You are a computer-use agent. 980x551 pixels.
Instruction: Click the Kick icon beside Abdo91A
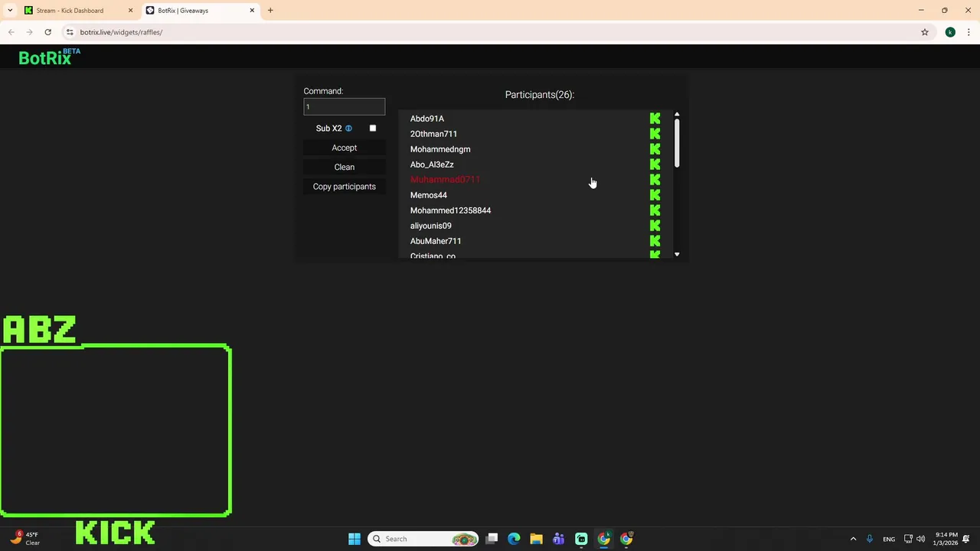click(655, 119)
